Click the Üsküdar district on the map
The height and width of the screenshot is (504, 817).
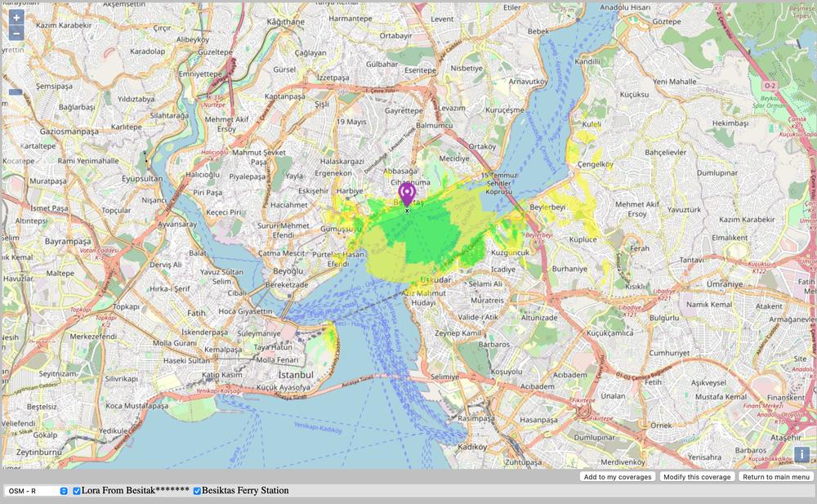click(435, 281)
